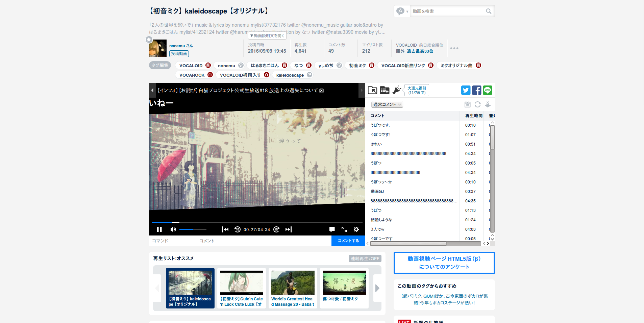Open the VOCALOID新曲リンク tag
This screenshot has height=323, width=644.
pyautogui.click(x=403, y=66)
